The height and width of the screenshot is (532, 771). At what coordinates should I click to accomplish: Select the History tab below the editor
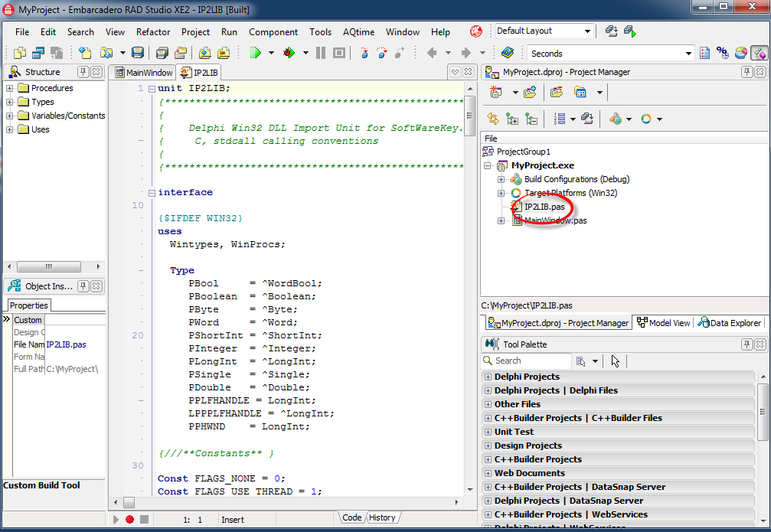coord(382,518)
